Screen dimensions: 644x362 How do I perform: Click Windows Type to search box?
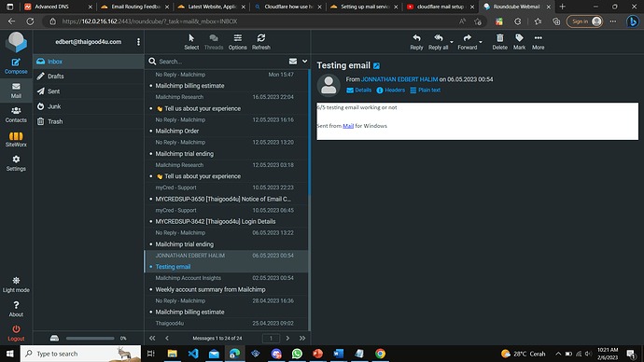click(80, 354)
